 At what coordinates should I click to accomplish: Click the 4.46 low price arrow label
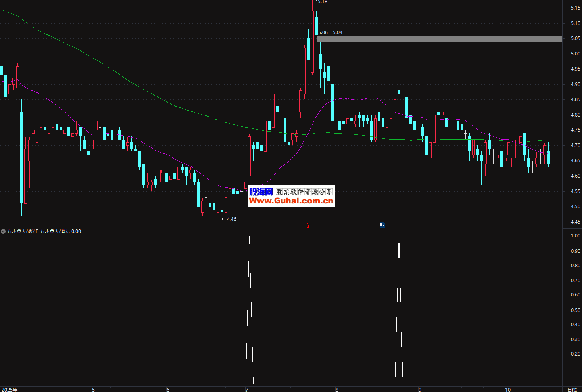(x=229, y=219)
